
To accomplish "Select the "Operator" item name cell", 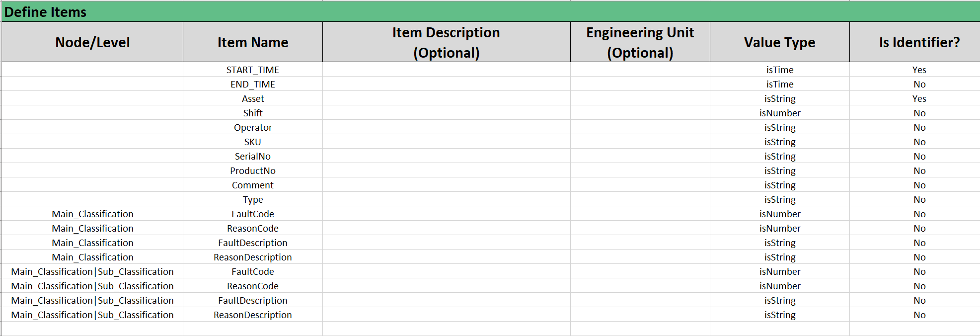I will pyautogui.click(x=252, y=127).
